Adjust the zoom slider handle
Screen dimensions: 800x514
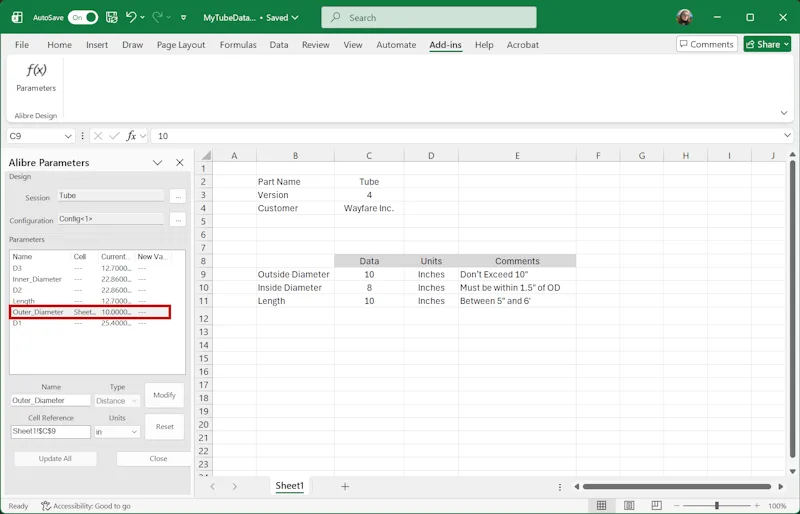point(716,505)
